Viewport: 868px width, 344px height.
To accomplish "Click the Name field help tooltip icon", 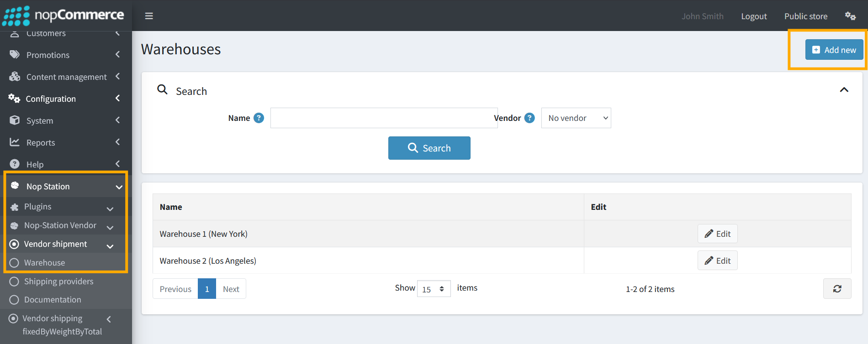I will [259, 118].
